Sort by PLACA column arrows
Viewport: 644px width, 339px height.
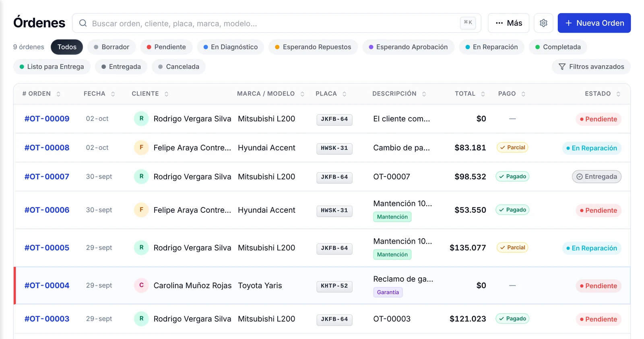[x=345, y=94]
